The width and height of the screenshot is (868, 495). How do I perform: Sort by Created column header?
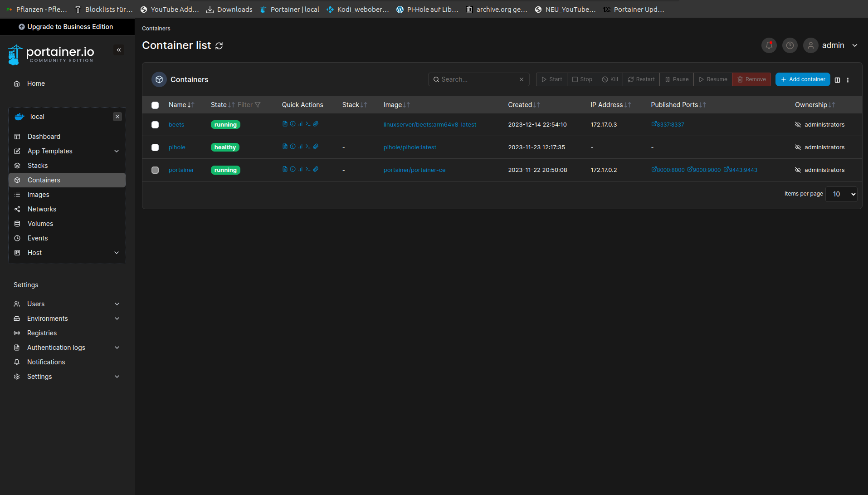click(x=524, y=105)
